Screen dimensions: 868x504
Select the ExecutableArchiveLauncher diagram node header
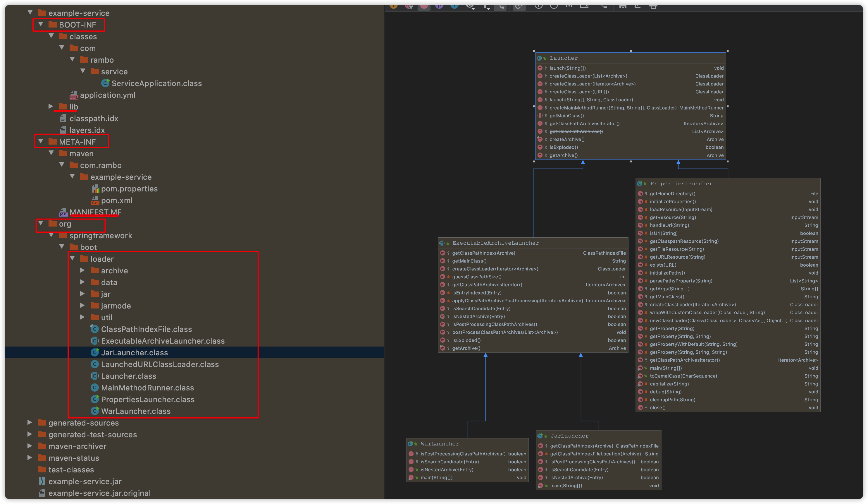pyautogui.click(x=495, y=243)
